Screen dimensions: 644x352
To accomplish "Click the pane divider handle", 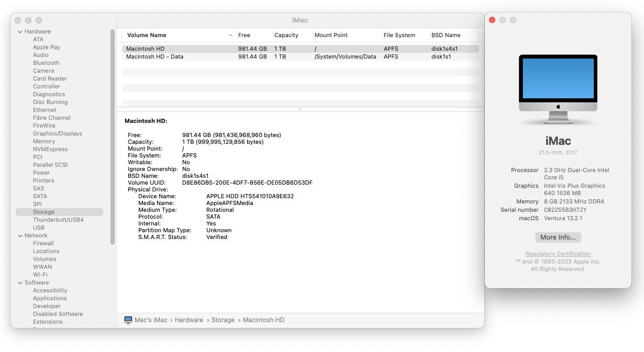I will 300,109.
